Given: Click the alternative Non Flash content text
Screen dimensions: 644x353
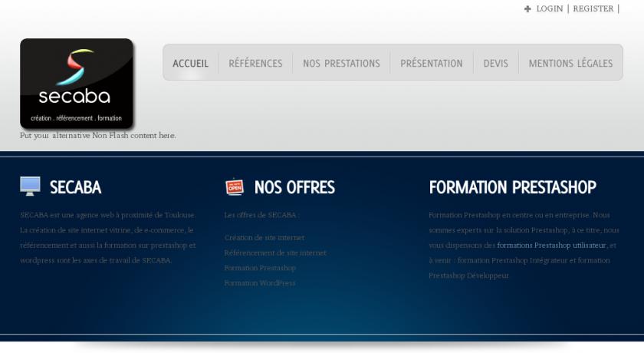Looking at the screenshot, I should (98, 136).
